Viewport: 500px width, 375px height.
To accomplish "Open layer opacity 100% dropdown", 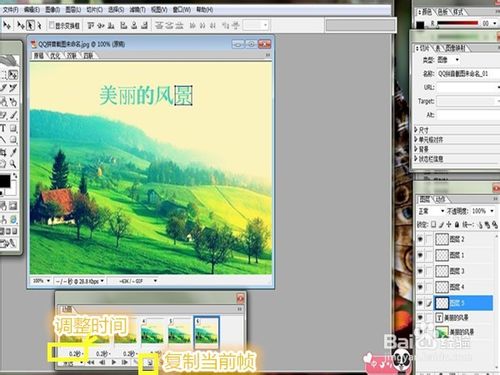I will 492,211.
